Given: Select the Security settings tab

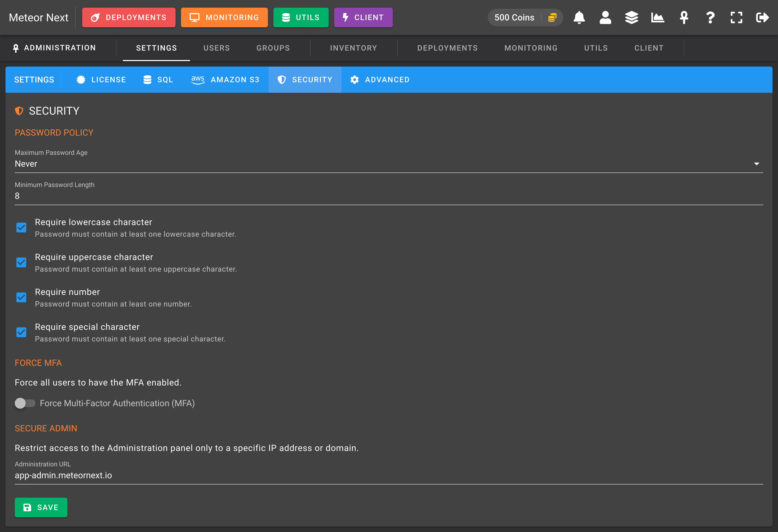Looking at the screenshot, I should (305, 80).
